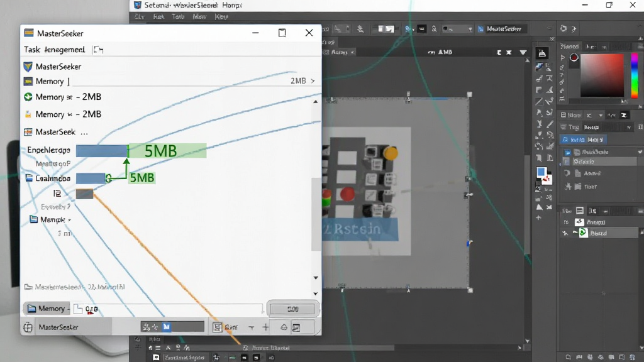Image resolution: width=644 pixels, height=362 pixels.
Task: Open the second menu in the editor bar
Action: [x=158, y=16]
